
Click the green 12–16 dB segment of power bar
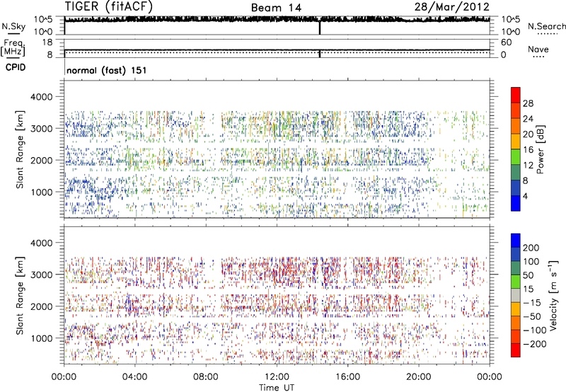tap(516, 156)
